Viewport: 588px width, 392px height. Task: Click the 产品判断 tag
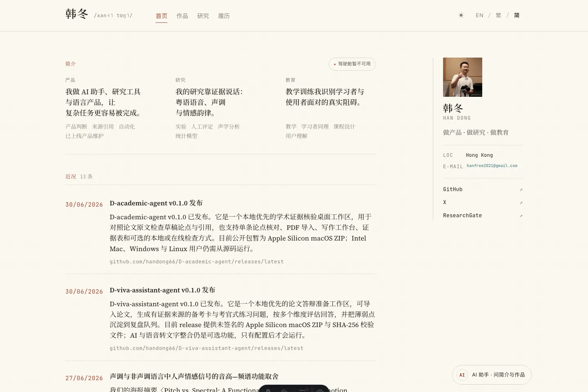tap(76, 127)
